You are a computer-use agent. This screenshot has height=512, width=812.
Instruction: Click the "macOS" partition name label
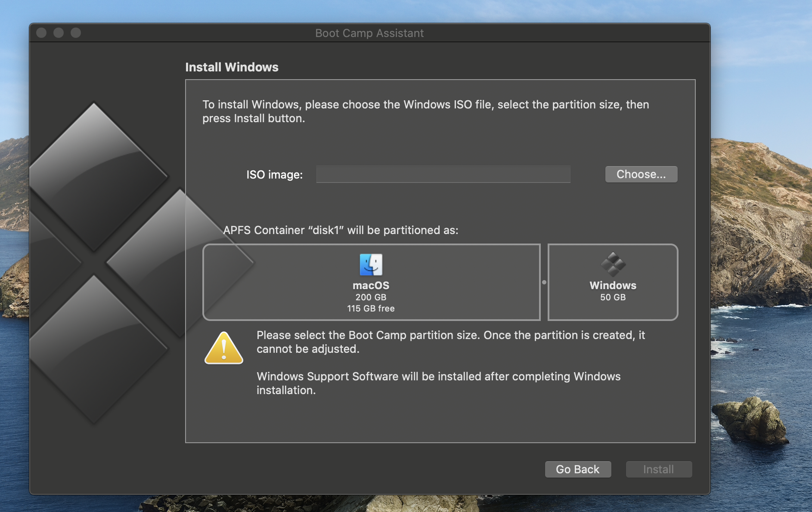[371, 286]
